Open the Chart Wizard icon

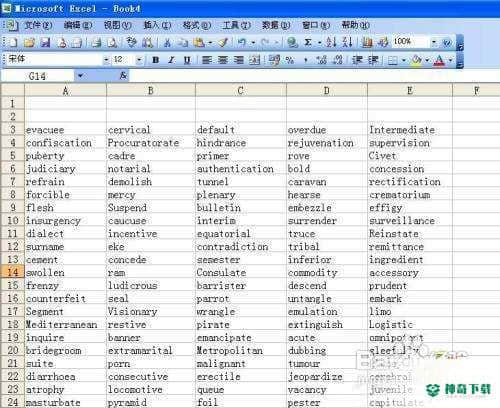(x=367, y=42)
